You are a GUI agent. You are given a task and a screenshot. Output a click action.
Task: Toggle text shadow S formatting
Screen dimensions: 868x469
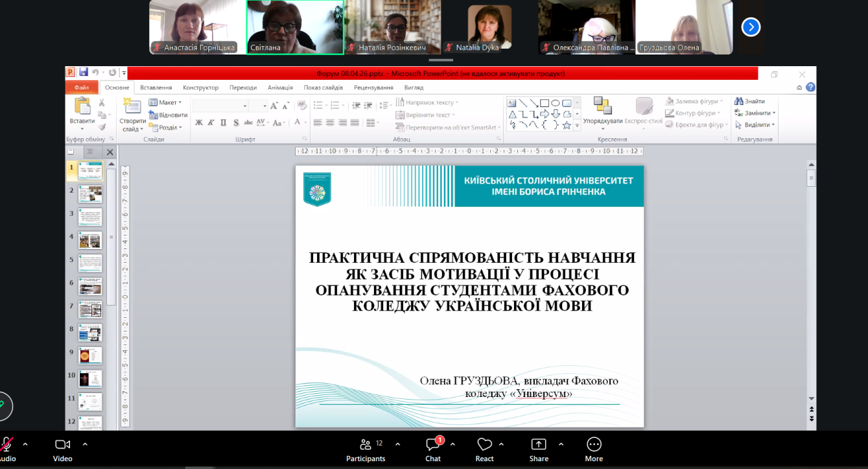point(236,123)
